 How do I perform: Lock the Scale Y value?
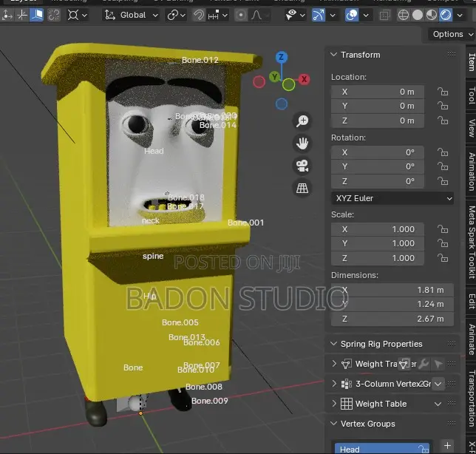click(443, 243)
